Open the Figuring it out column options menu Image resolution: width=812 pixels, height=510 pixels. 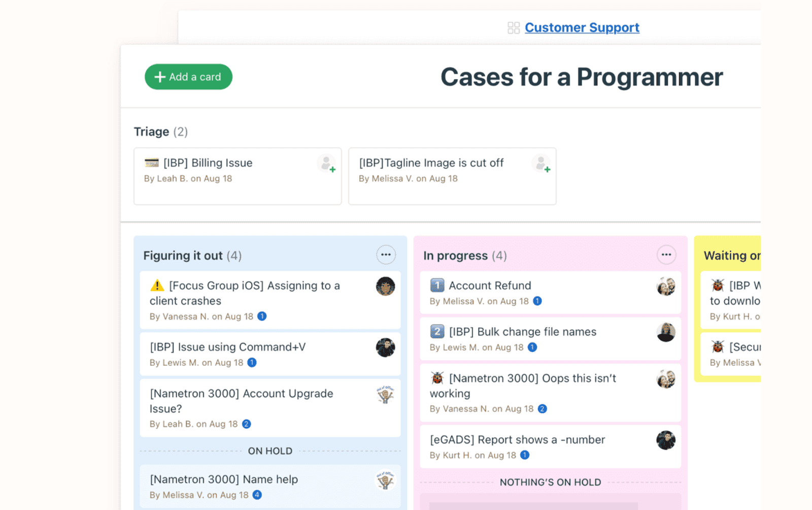click(x=386, y=254)
